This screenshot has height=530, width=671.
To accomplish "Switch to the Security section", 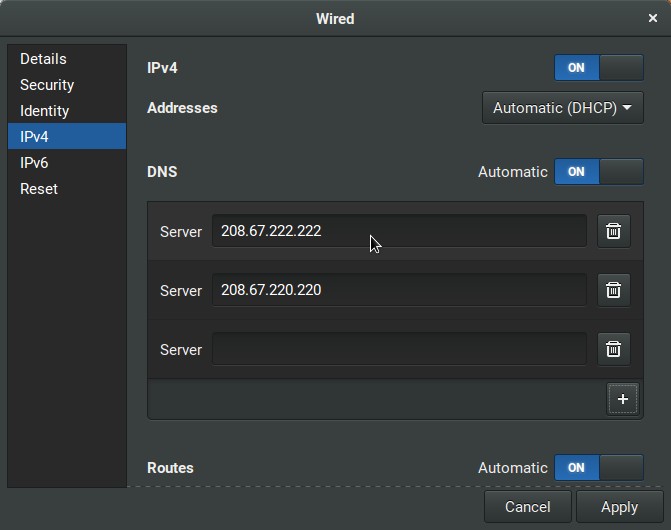I will (47, 85).
